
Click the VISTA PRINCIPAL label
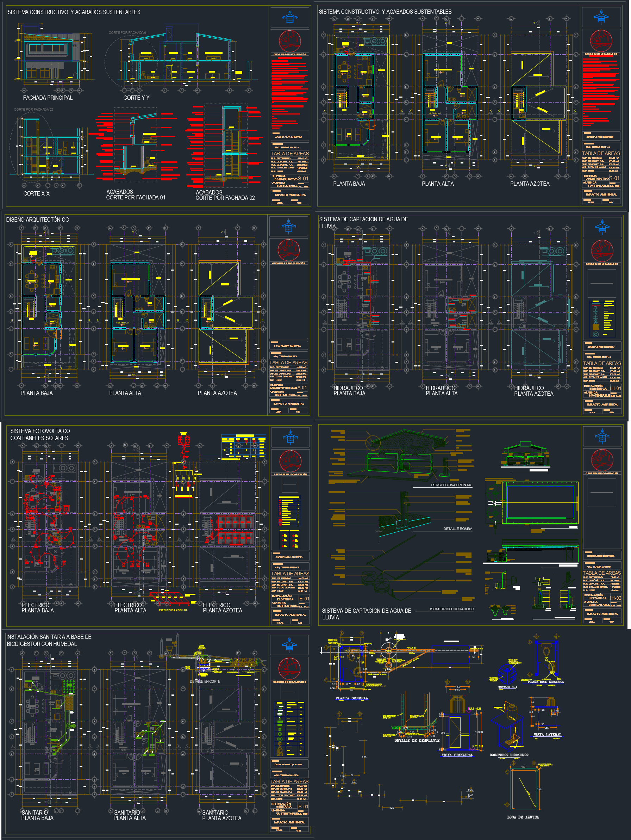(x=457, y=755)
